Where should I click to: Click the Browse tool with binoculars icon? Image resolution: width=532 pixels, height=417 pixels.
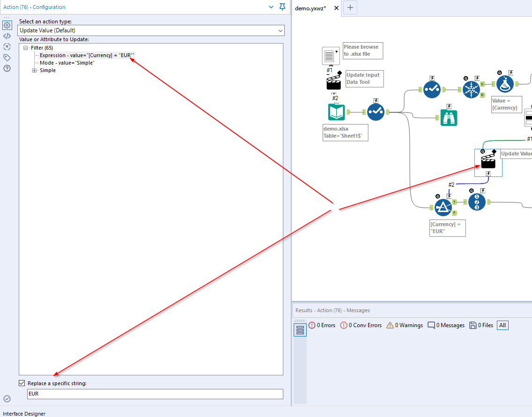coord(449,117)
